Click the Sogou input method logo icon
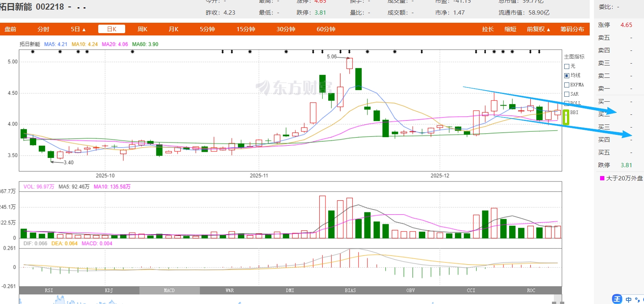 (x=617, y=299)
